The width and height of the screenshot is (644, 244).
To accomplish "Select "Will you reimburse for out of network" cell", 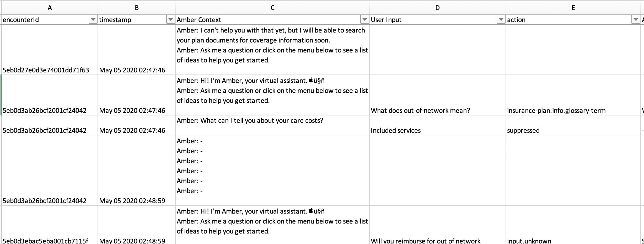I will [x=426, y=241].
